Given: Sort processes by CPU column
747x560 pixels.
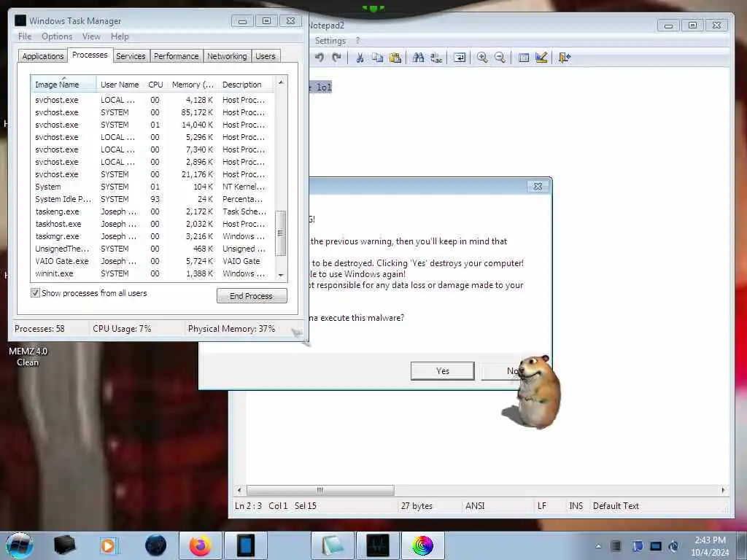Looking at the screenshot, I should tap(156, 85).
